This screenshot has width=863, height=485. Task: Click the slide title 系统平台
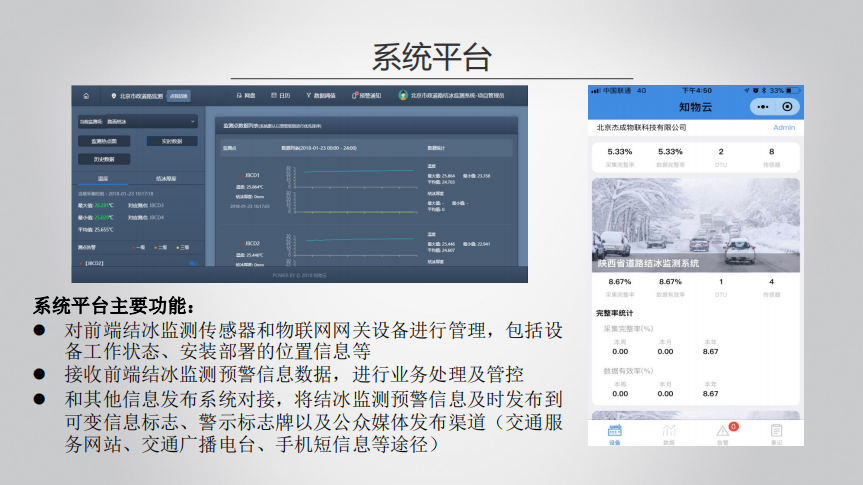point(432,57)
